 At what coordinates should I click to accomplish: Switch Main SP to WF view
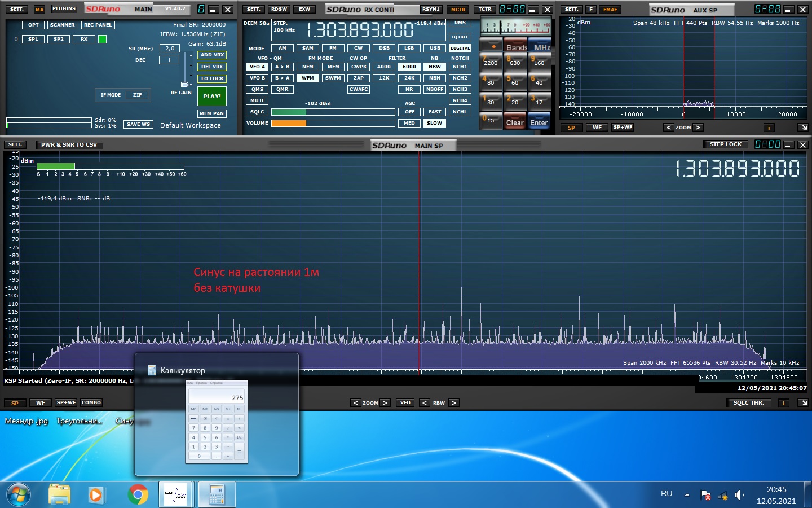coord(41,403)
